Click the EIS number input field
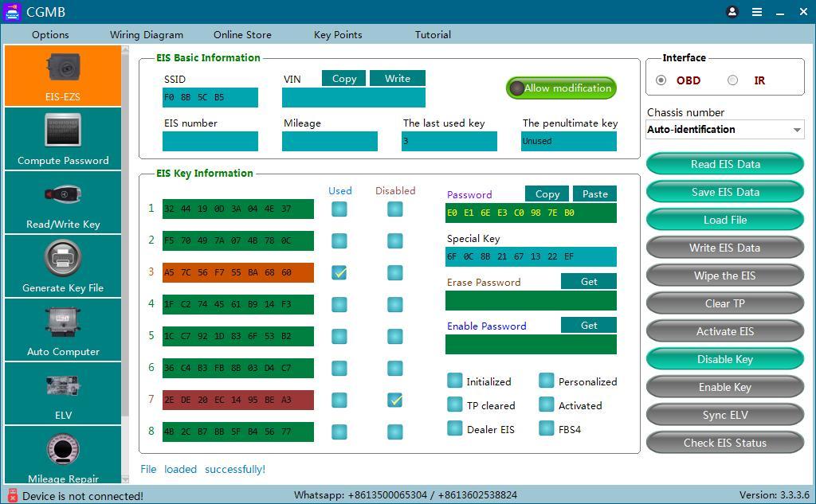Image resolution: width=816 pixels, height=504 pixels. (210, 141)
